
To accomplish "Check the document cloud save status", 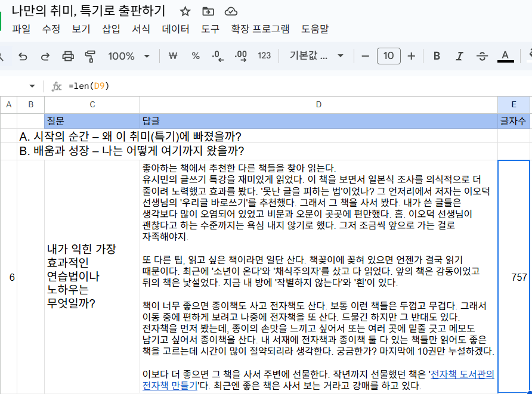I will pos(230,10).
